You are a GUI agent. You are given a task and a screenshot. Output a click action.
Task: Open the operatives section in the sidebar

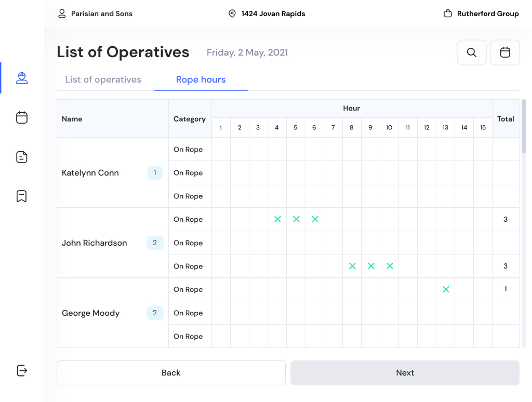coord(22,78)
